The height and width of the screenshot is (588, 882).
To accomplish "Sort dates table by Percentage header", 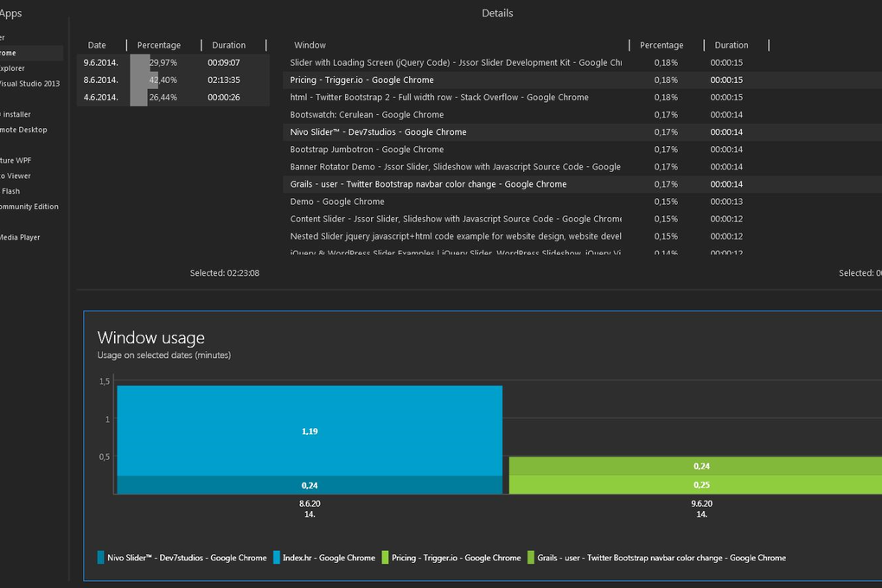I will tap(158, 45).
